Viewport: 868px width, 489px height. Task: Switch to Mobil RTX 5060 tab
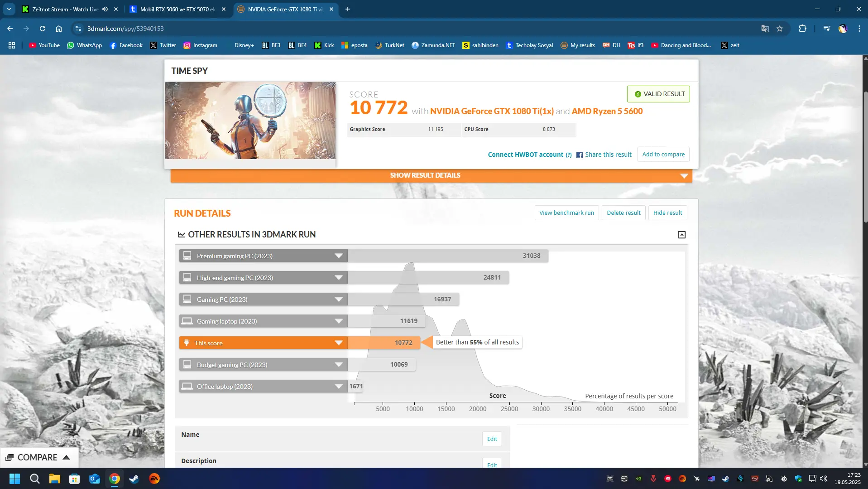click(x=177, y=9)
